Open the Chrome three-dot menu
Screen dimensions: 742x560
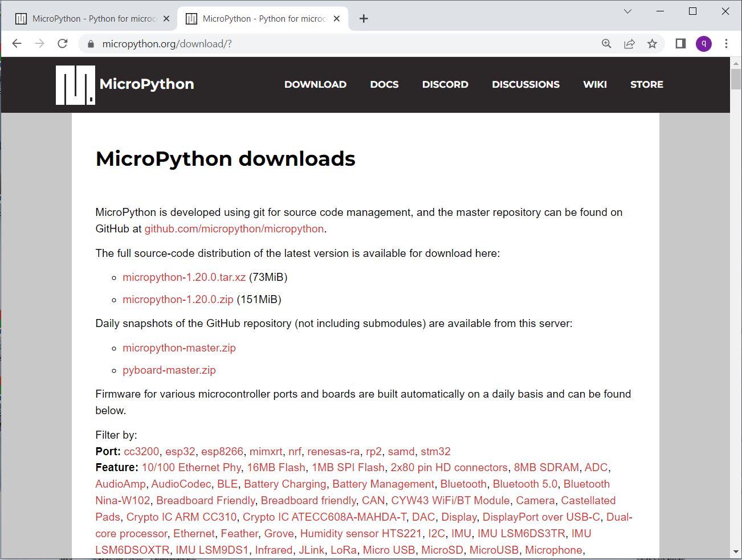726,44
